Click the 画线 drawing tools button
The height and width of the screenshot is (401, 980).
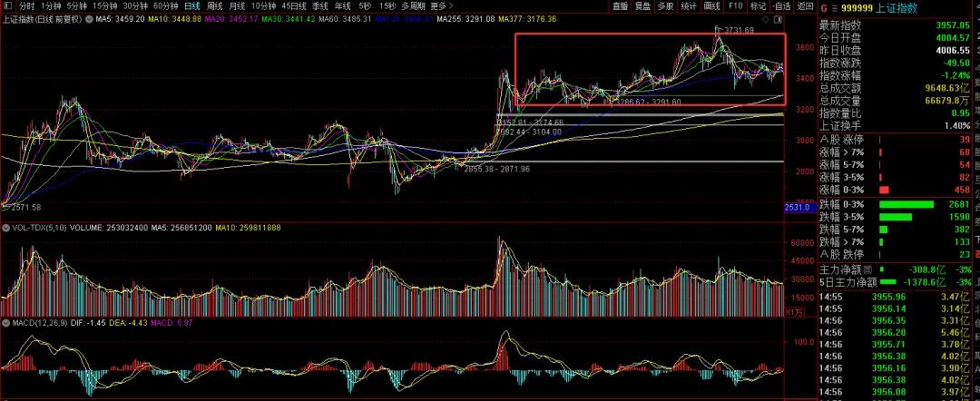[712, 6]
